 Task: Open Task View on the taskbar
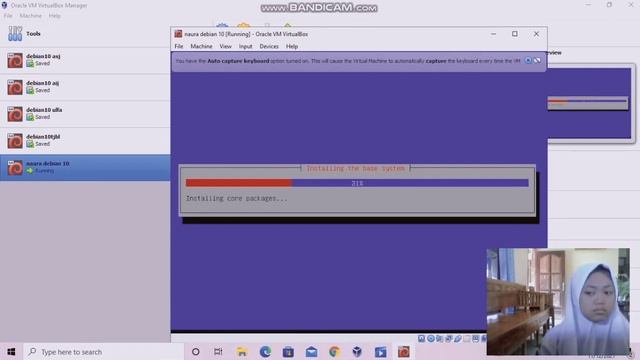218,352
